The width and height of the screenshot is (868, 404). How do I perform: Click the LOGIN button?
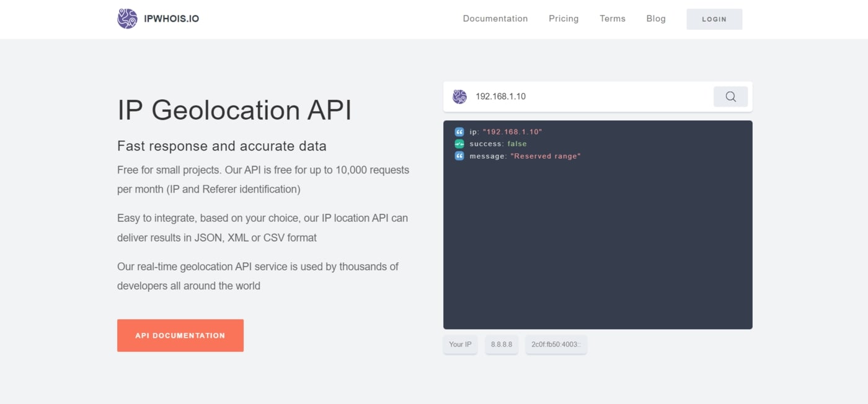(714, 19)
